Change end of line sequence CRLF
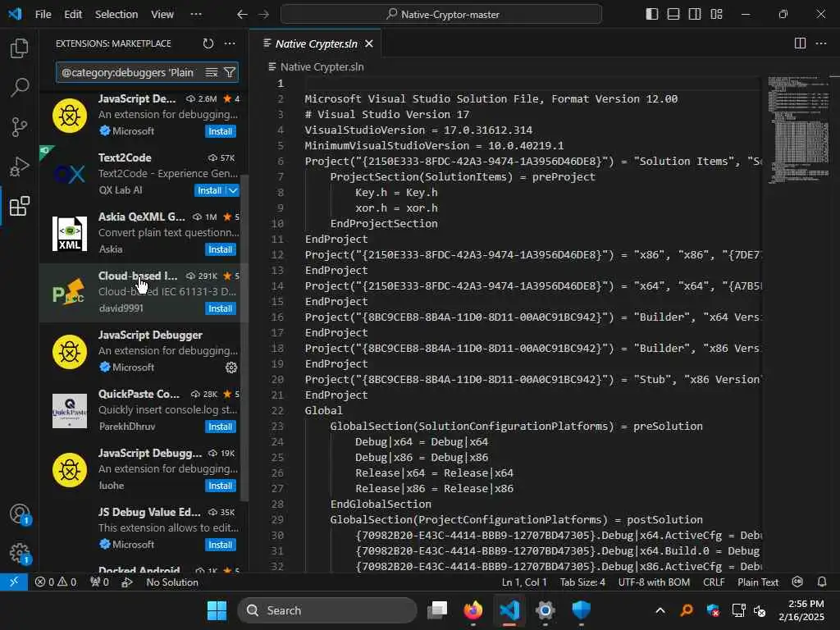This screenshot has height=630, width=840. pos(714,582)
